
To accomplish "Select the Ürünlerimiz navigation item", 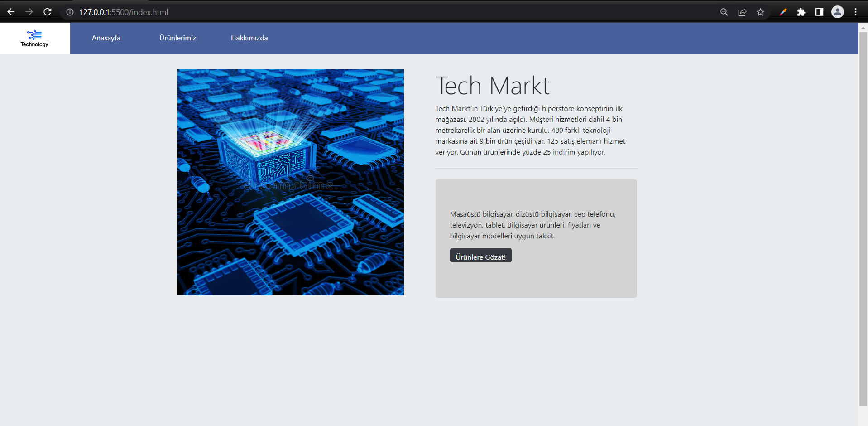I will pos(177,38).
